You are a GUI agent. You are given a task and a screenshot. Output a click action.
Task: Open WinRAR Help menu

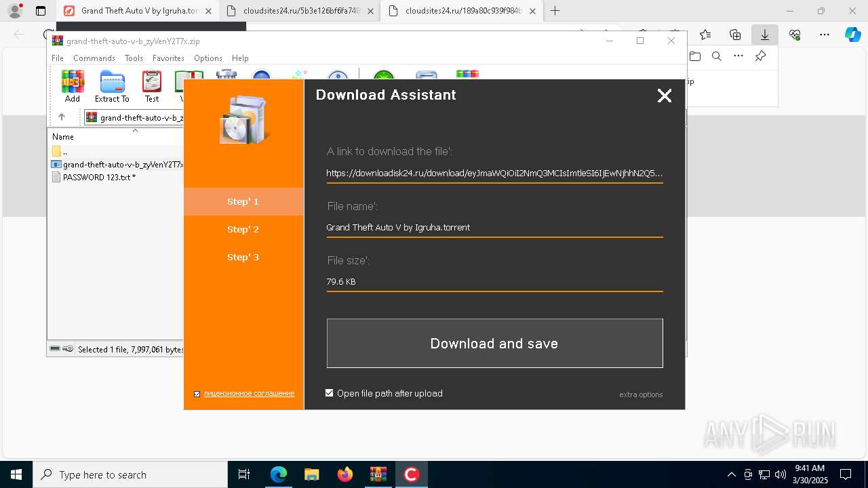click(x=240, y=58)
